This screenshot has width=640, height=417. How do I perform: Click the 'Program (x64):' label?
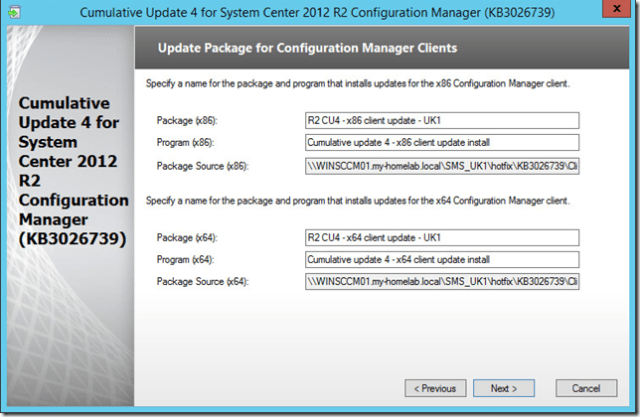coord(185,260)
